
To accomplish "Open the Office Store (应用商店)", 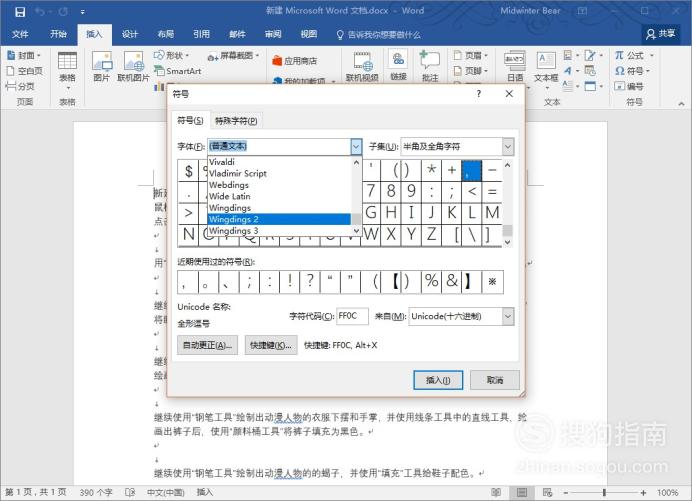I will point(295,61).
